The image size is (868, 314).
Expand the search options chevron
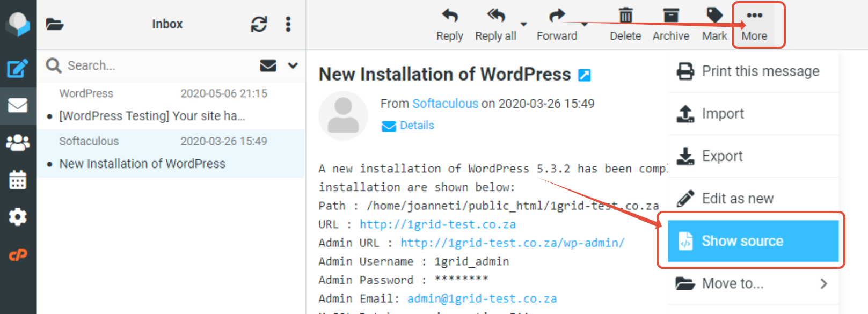pyautogui.click(x=293, y=65)
